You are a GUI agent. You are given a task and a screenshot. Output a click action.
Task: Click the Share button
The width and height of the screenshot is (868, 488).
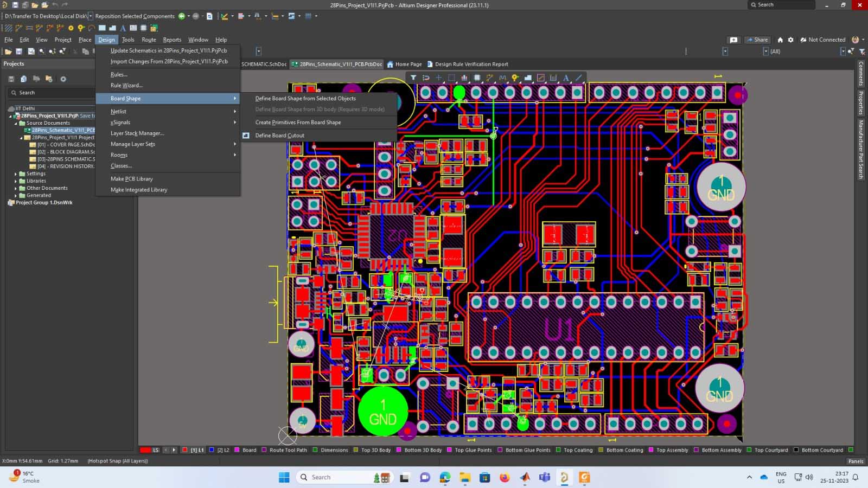(757, 40)
